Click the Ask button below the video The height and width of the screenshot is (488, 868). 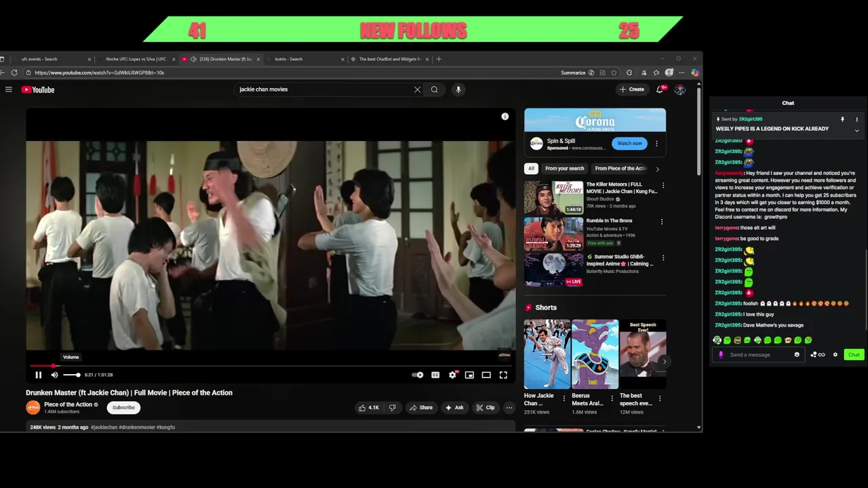(x=454, y=407)
